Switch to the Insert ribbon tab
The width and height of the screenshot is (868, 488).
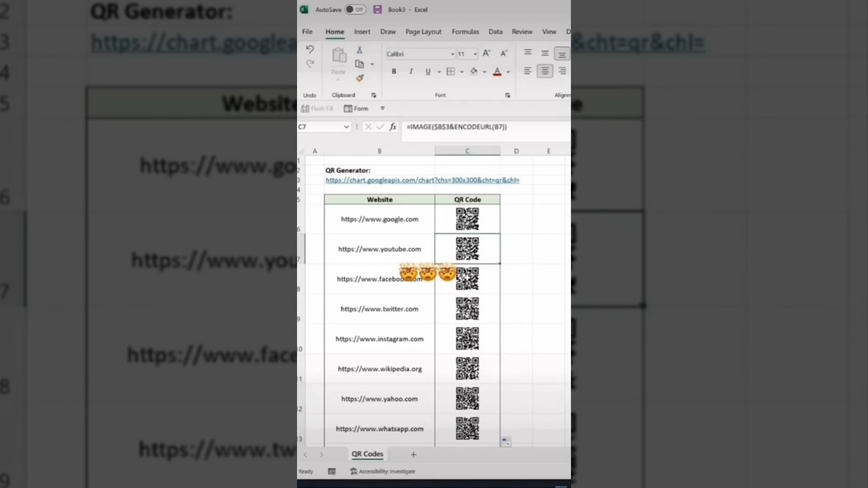[362, 32]
